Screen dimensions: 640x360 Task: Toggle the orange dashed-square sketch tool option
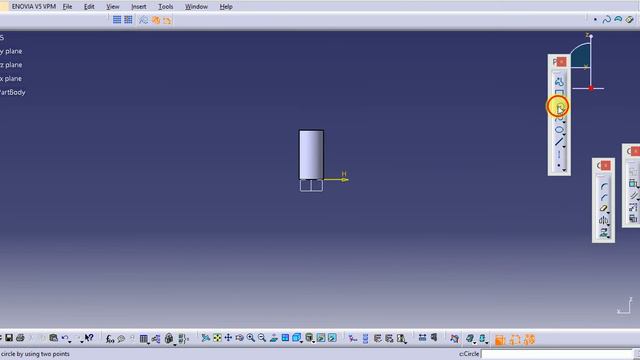tap(515, 340)
